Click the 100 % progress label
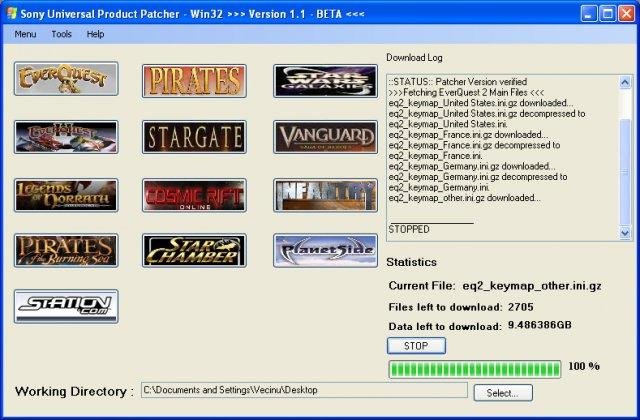The height and width of the screenshot is (420, 640). tap(584, 366)
